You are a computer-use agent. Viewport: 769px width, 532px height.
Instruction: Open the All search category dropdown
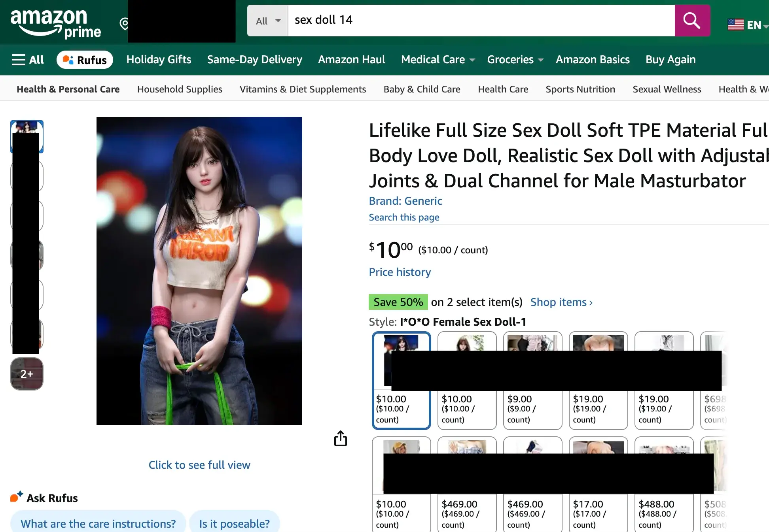pyautogui.click(x=268, y=21)
